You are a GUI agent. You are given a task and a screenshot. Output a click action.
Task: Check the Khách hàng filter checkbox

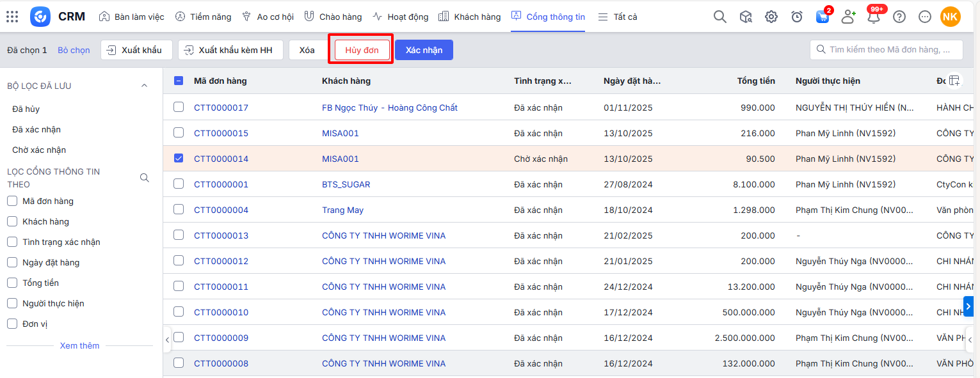[12, 221]
